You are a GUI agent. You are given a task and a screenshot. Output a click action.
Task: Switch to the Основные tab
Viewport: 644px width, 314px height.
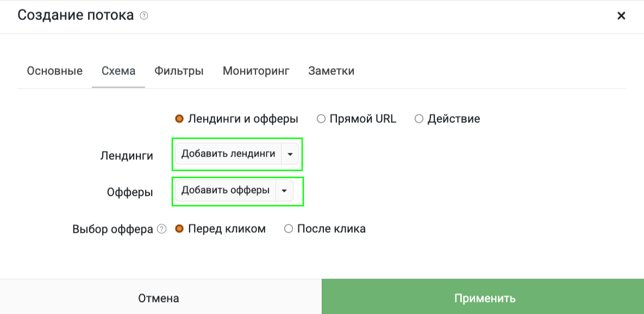click(55, 71)
